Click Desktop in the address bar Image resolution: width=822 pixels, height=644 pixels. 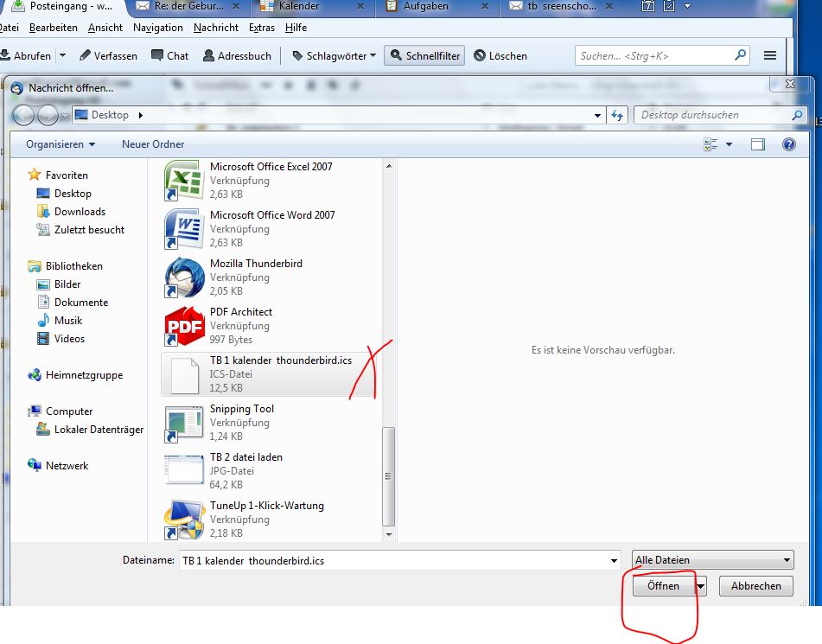110,115
